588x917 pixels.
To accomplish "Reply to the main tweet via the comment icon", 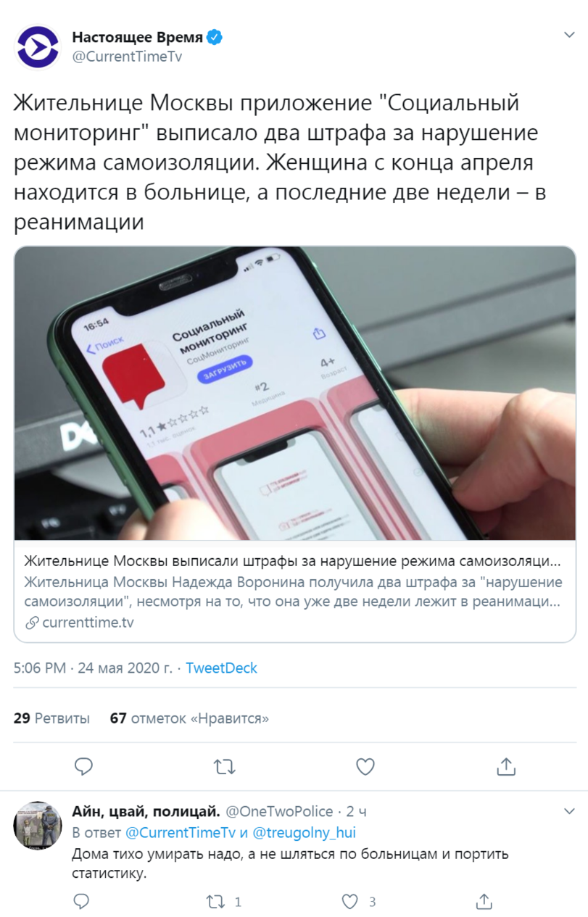I will [83, 766].
